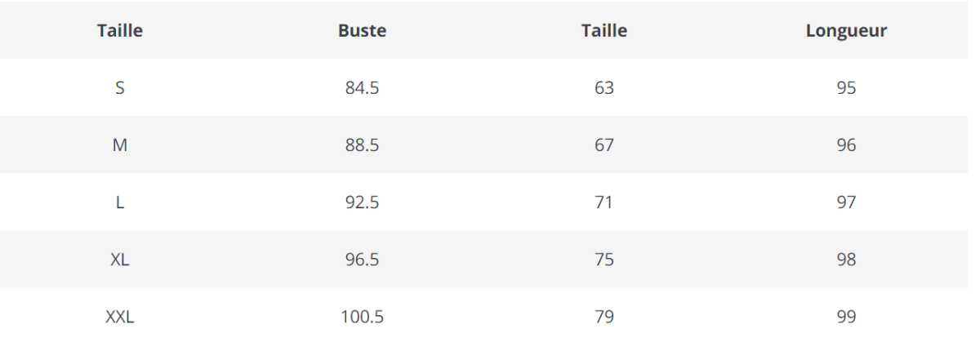Click the 84.5 bust value
Screen dimensions: 980x351
tap(362, 88)
